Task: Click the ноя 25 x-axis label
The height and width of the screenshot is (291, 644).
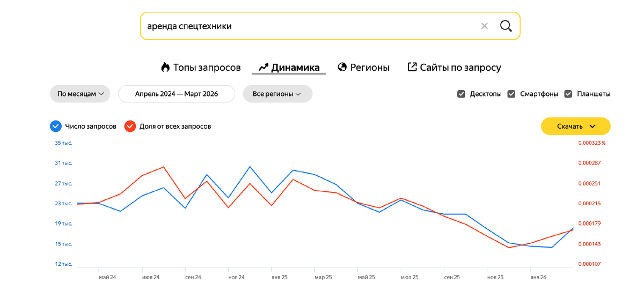Action: click(x=495, y=278)
